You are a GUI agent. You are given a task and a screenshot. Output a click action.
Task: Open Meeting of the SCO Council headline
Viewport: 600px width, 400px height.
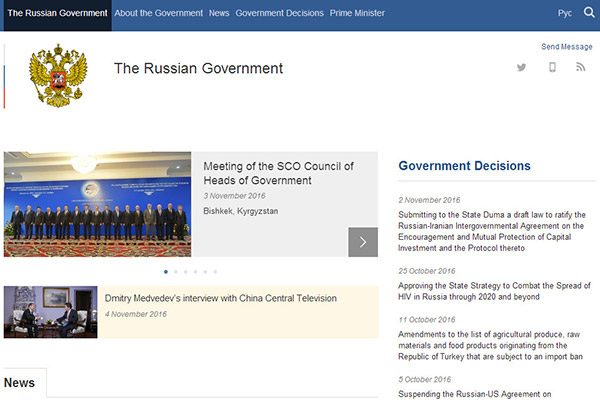[278, 173]
